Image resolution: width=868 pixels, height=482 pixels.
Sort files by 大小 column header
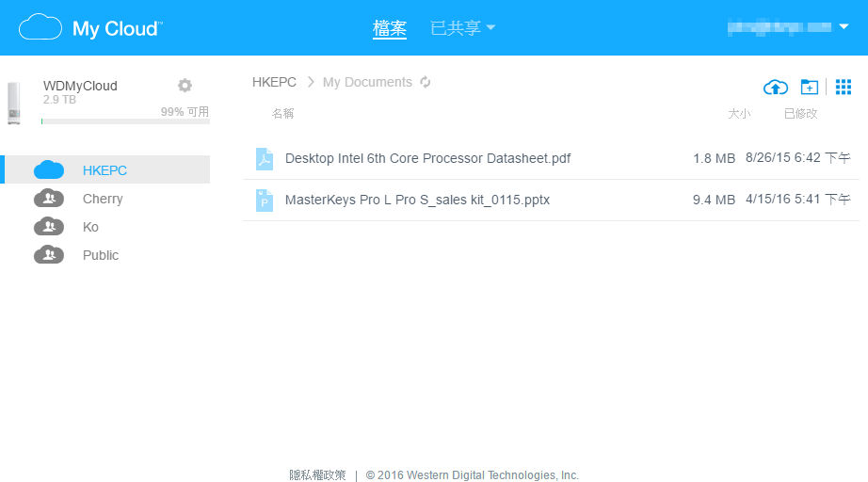pyautogui.click(x=739, y=114)
